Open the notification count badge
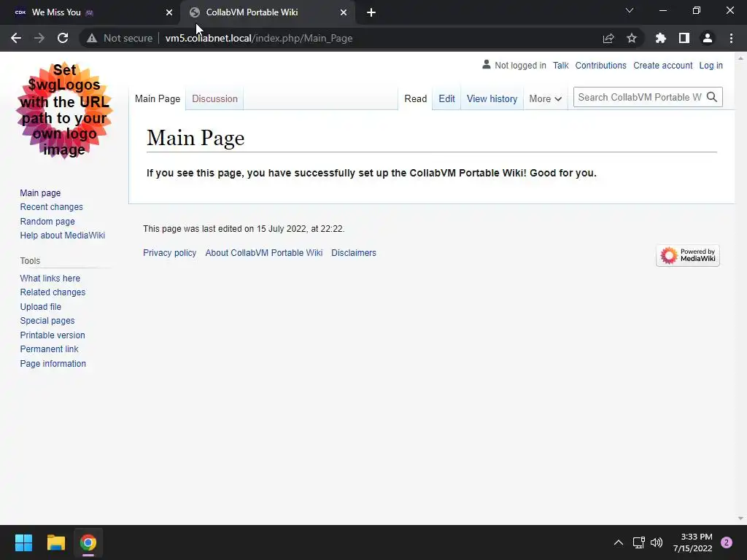The image size is (747, 560). click(727, 542)
